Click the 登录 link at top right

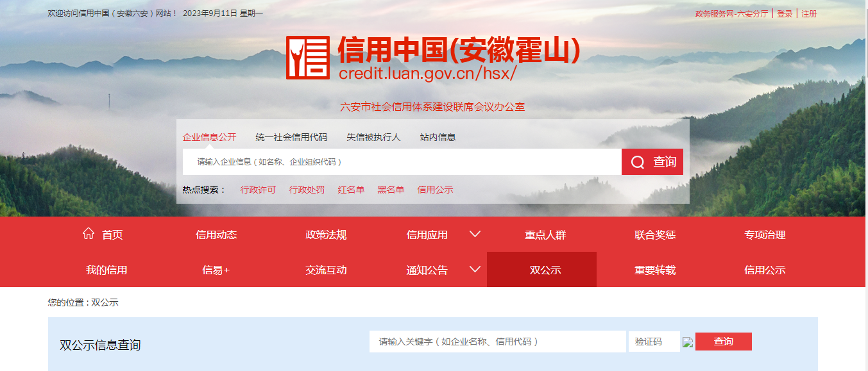coord(785,13)
